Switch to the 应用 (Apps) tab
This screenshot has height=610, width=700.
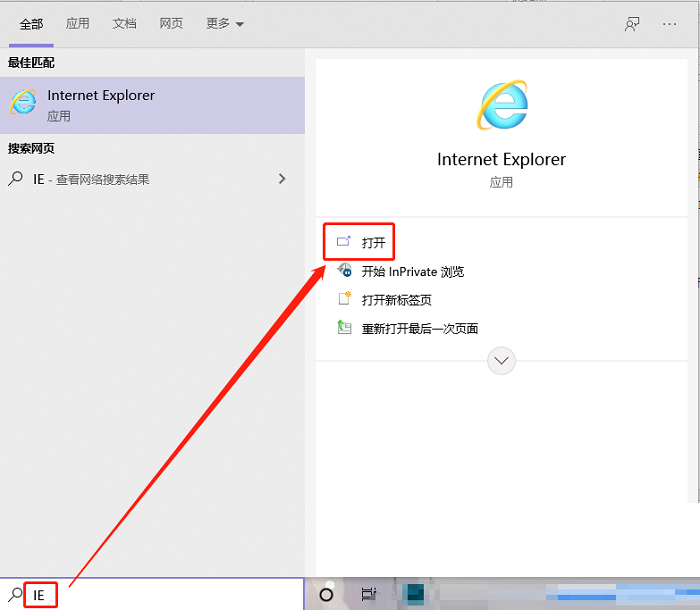(78, 24)
